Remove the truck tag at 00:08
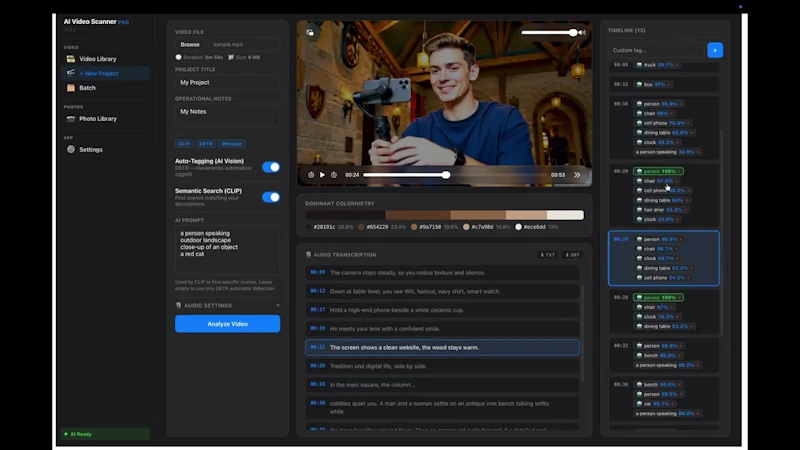The height and width of the screenshot is (450, 800). pyautogui.click(x=677, y=65)
